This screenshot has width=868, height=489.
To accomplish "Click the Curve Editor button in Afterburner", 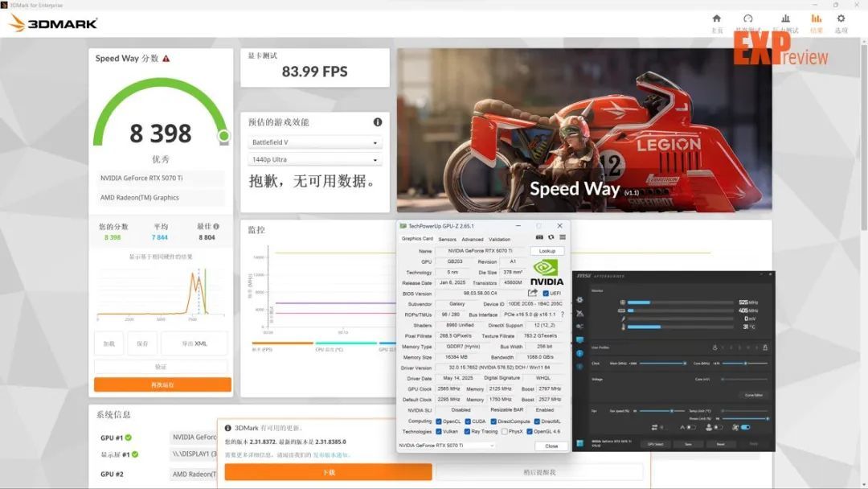I will coord(753,395).
